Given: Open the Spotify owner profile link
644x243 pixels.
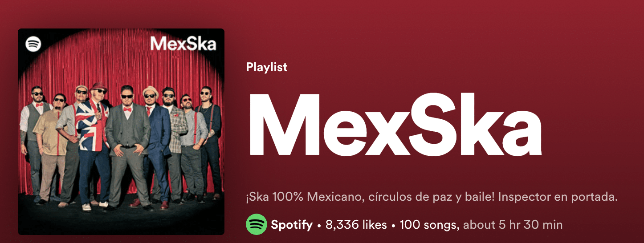Looking at the screenshot, I should point(292,225).
